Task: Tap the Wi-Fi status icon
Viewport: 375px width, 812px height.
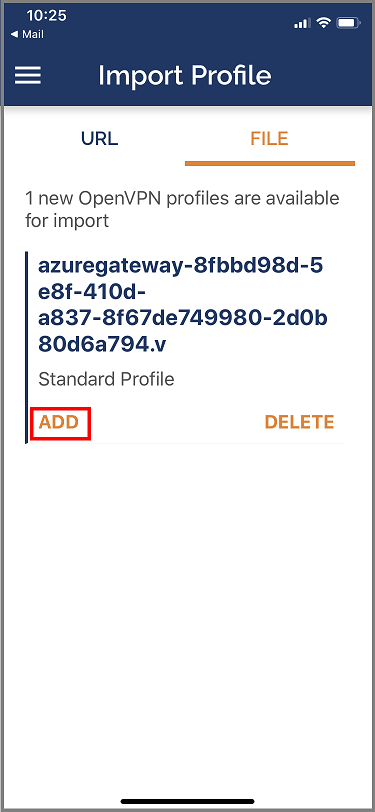Action: [x=324, y=23]
